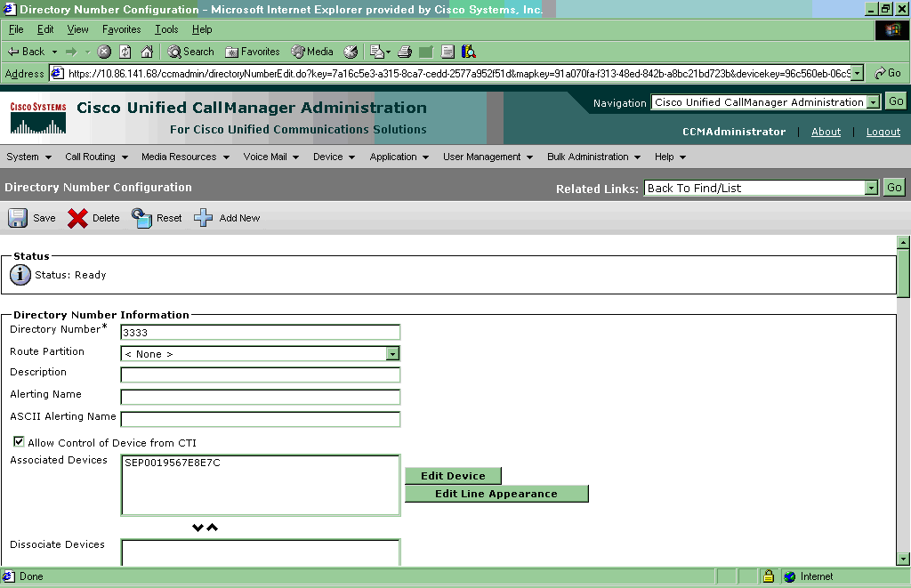Click the down arrow below Associated Devices
The height and width of the screenshot is (588, 911).
pyautogui.click(x=198, y=528)
